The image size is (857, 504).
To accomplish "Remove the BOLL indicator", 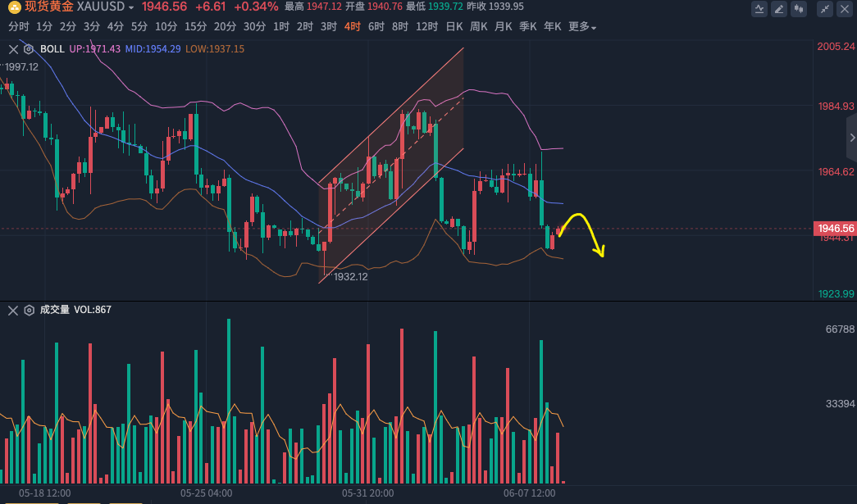I will point(13,49).
